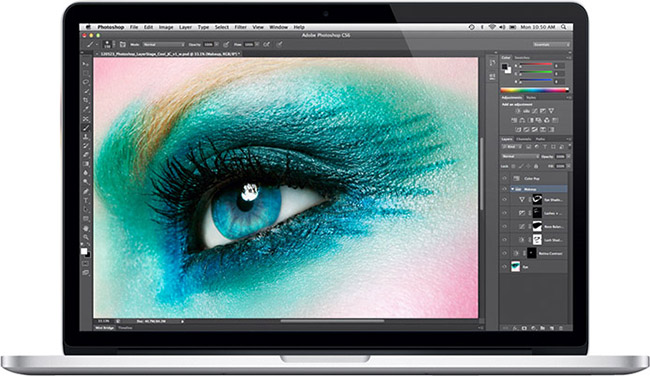Screen dimensions: 650x376
Task: Select the Zoom tool
Action: point(85,237)
